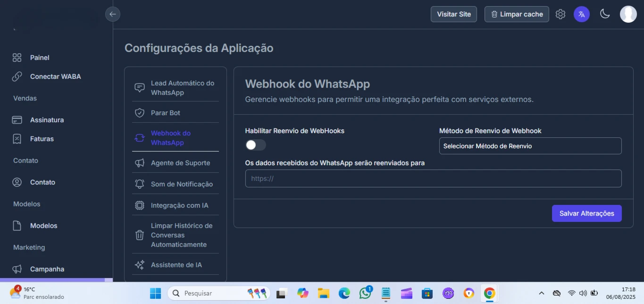This screenshot has width=644, height=304.
Task: Open the Wi-Fi network tray icon
Action: (571, 293)
